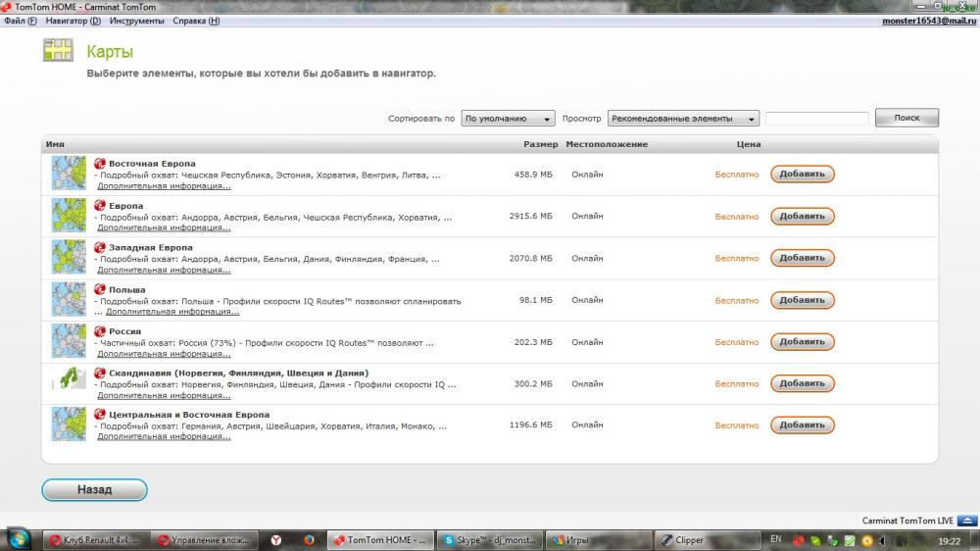This screenshot has height=551, width=980.
Task: Click the Поиск search button
Action: click(x=906, y=118)
